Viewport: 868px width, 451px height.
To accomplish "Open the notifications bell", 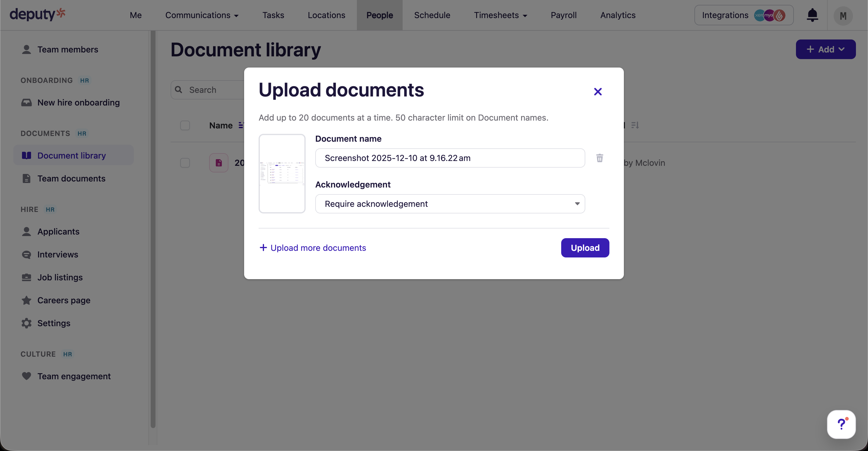I will 813,15.
